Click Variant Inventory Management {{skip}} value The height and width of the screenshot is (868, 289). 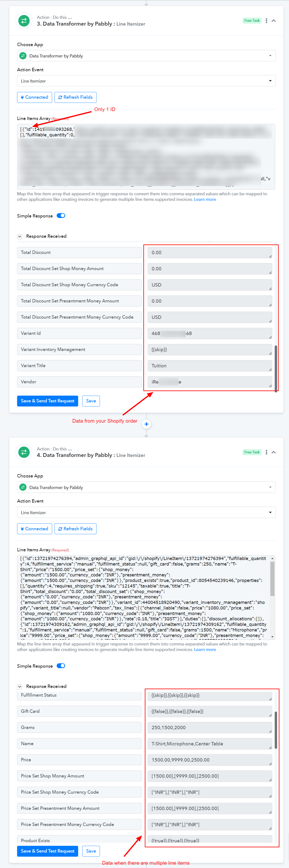point(210,350)
